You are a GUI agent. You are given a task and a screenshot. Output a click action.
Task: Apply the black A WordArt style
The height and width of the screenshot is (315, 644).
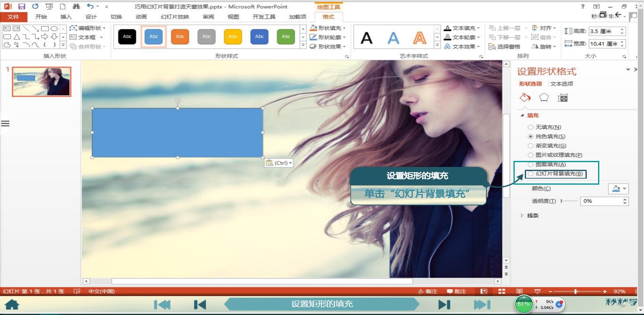tap(367, 38)
